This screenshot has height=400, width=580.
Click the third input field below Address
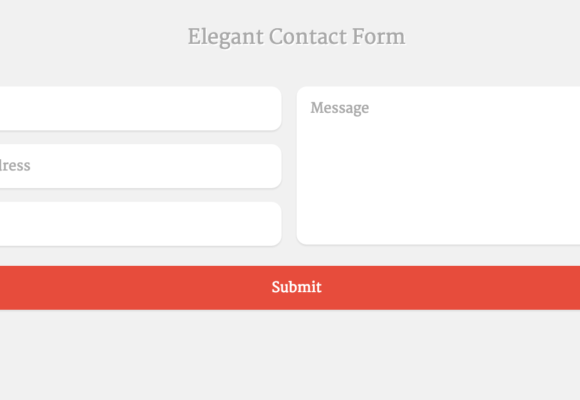(141, 224)
